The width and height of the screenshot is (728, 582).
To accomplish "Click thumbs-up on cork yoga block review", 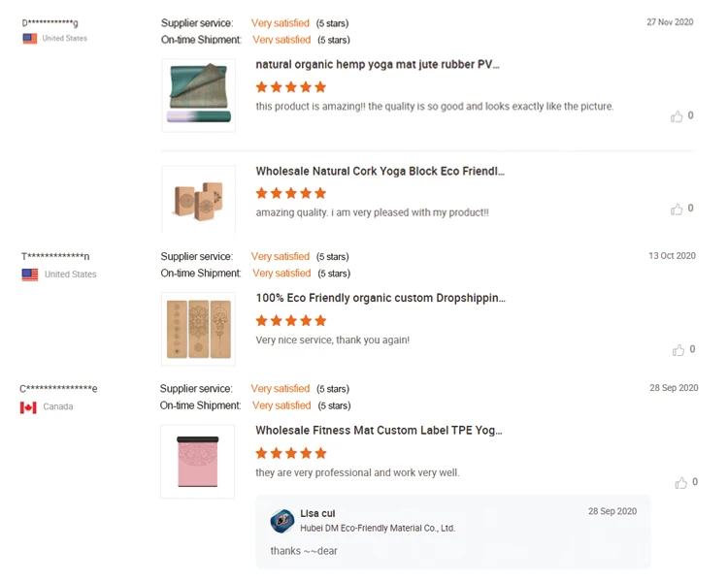I will (677, 210).
